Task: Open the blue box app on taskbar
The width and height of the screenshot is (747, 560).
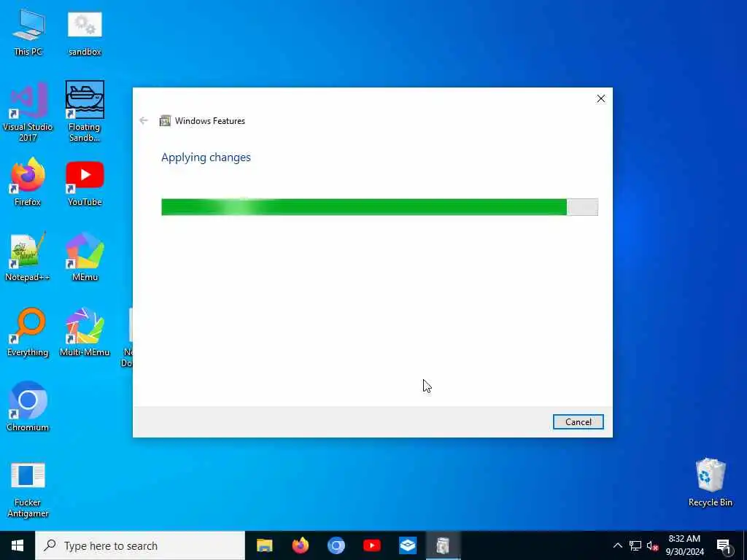Action: point(407,545)
